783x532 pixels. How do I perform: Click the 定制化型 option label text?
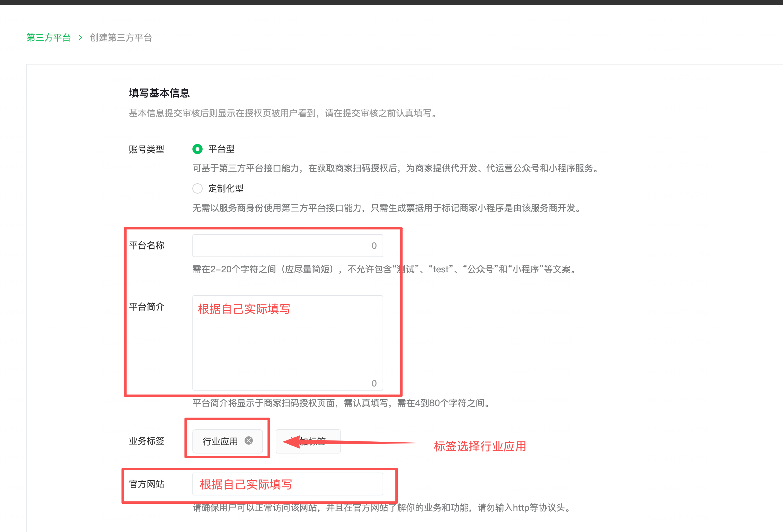coord(226,188)
